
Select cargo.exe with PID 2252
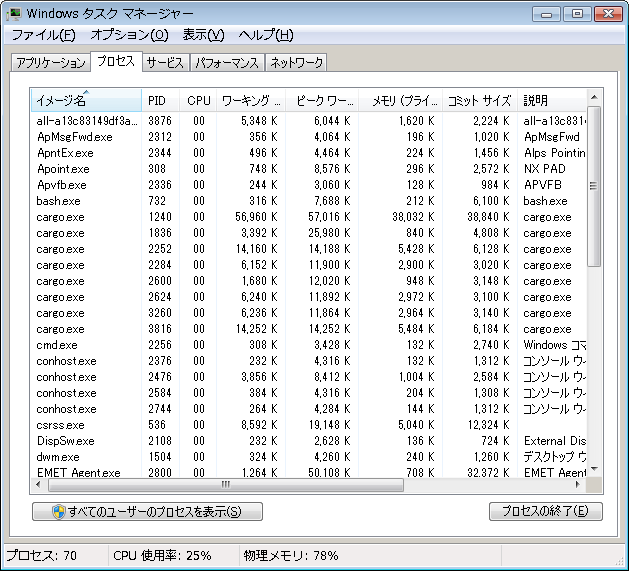(309, 249)
